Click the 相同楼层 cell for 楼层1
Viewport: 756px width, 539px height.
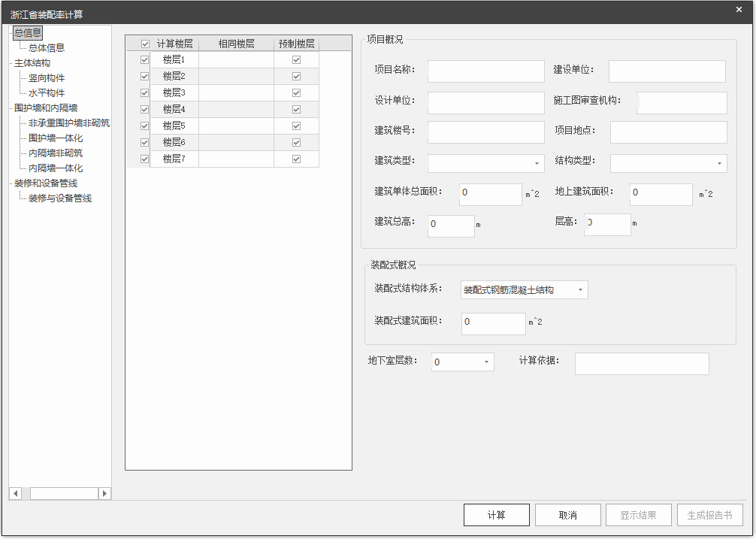(x=236, y=60)
